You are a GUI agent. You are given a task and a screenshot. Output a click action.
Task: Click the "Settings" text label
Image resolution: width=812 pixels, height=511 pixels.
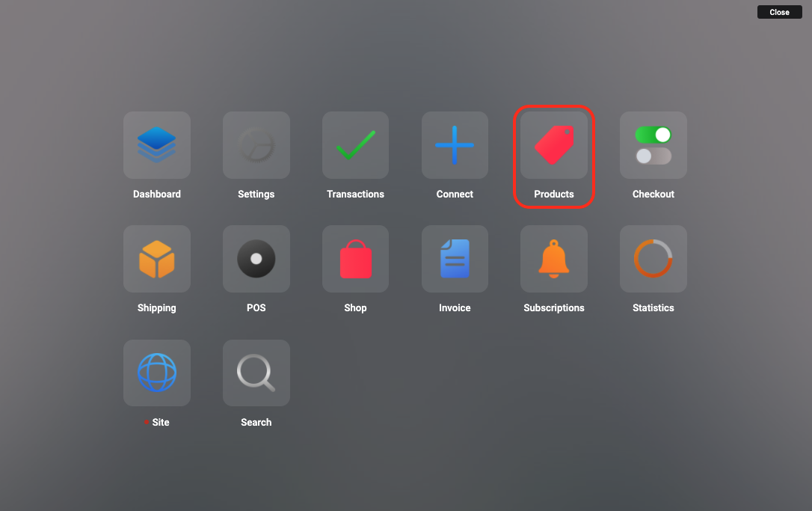tap(256, 195)
